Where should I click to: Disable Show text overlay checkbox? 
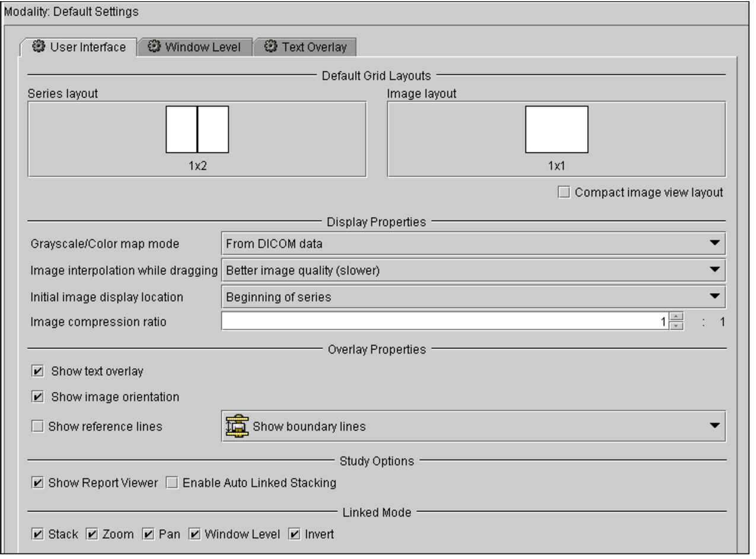click(38, 371)
